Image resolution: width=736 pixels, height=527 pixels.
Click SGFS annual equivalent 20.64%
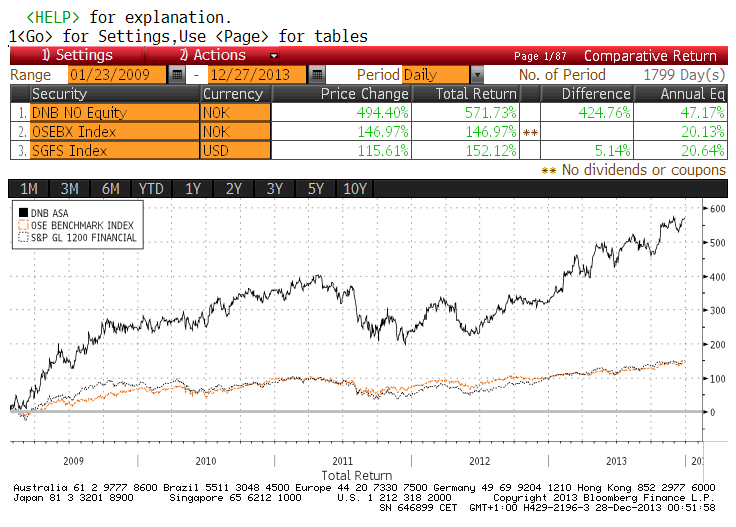point(703,151)
